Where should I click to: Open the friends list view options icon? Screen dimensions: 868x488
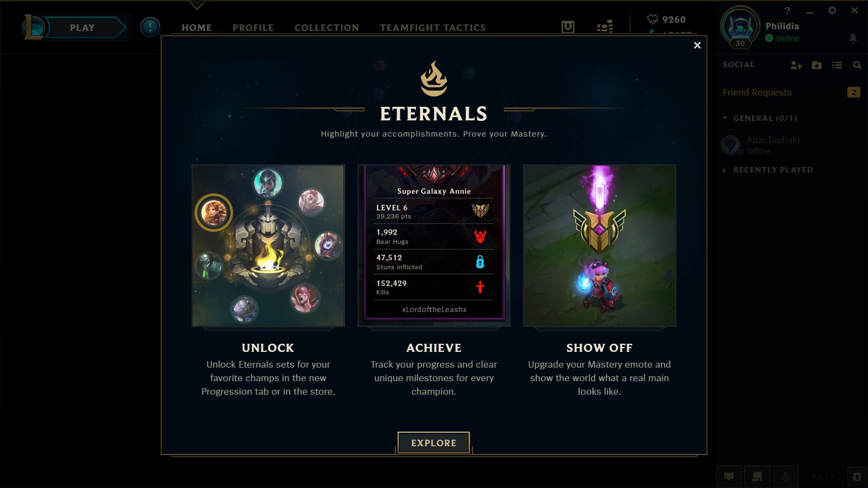click(x=837, y=65)
